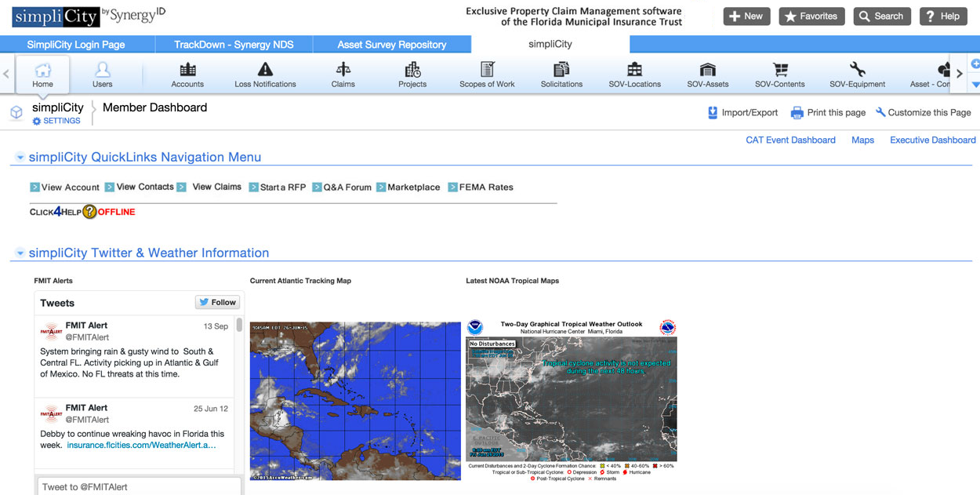Click the arrow icon beside Start a RFP
Screen dimensions: 980x495
[x=254, y=187]
